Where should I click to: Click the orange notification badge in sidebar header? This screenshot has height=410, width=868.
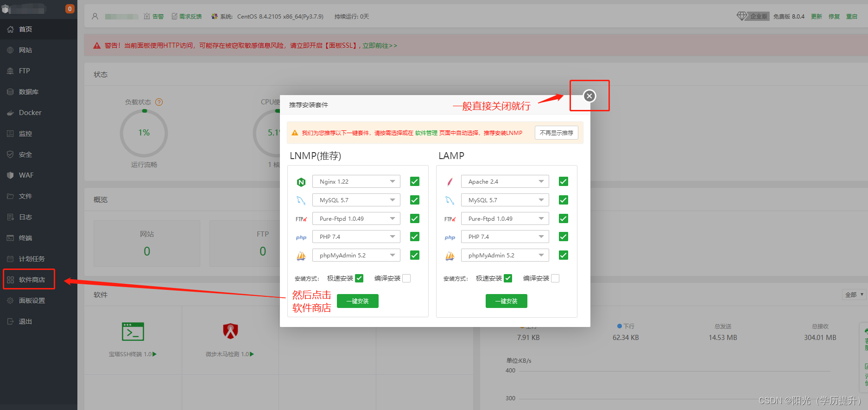[70, 9]
